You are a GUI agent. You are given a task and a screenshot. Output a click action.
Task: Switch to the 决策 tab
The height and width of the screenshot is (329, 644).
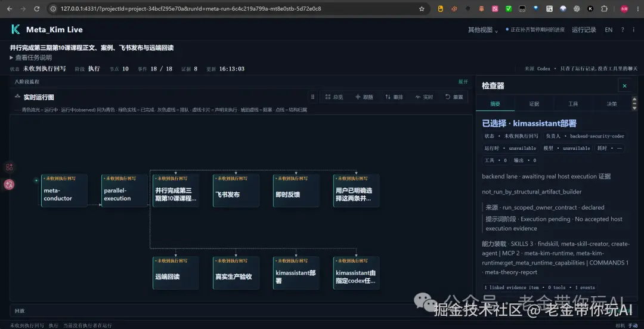pos(612,104)
